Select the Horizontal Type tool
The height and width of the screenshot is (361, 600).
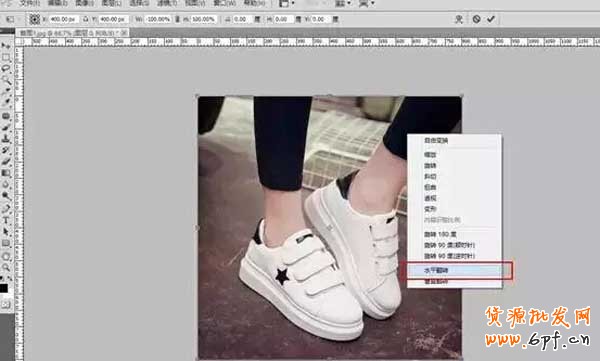[x=6, y=220]
